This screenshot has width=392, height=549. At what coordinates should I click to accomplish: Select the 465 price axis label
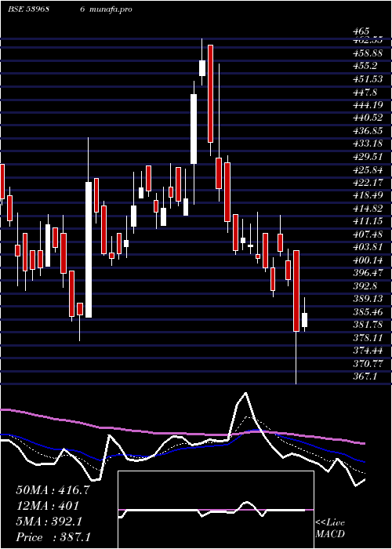pos(361,31)
